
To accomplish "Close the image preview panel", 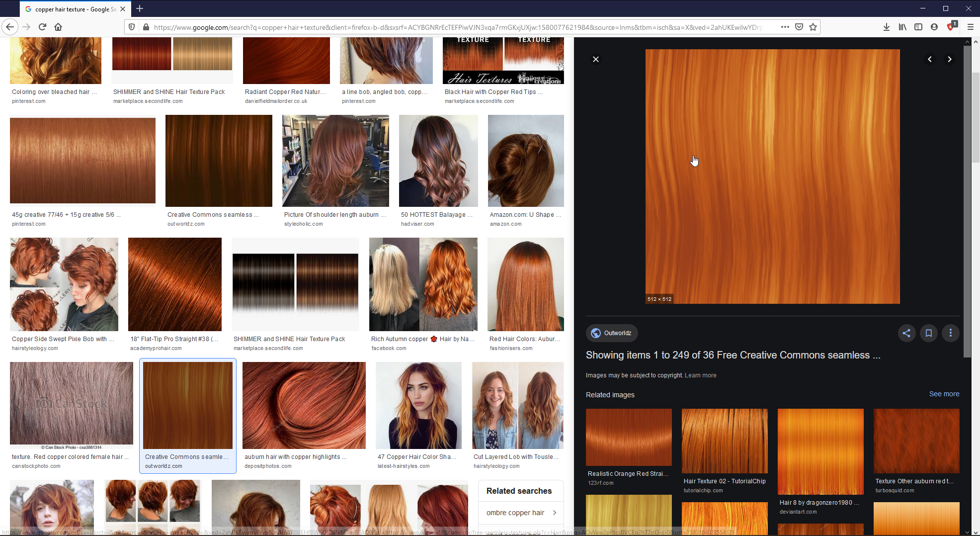I will (596, 59).
